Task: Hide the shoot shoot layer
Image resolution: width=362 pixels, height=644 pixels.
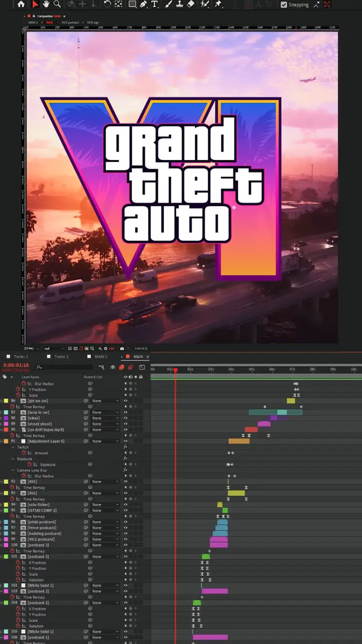Action: point(126,424)
